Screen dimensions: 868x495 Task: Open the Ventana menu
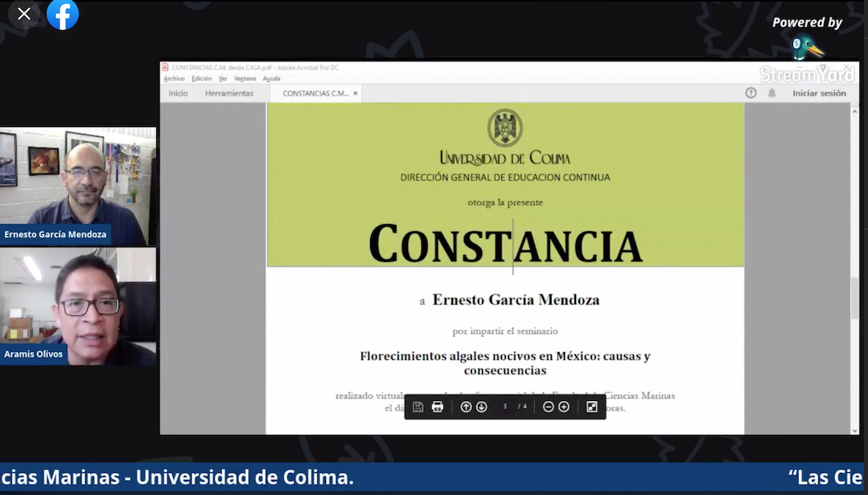click(x=245, y=79)
